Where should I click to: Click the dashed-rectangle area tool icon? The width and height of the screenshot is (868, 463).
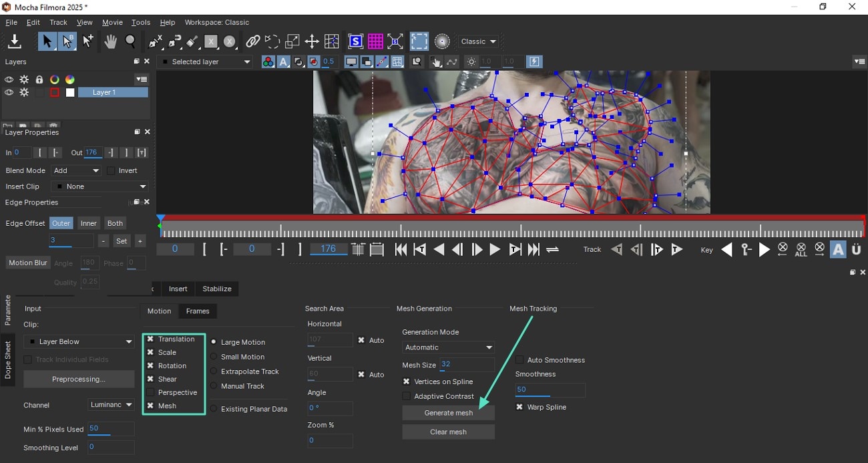pyautogui.click(x=419, y=41)
